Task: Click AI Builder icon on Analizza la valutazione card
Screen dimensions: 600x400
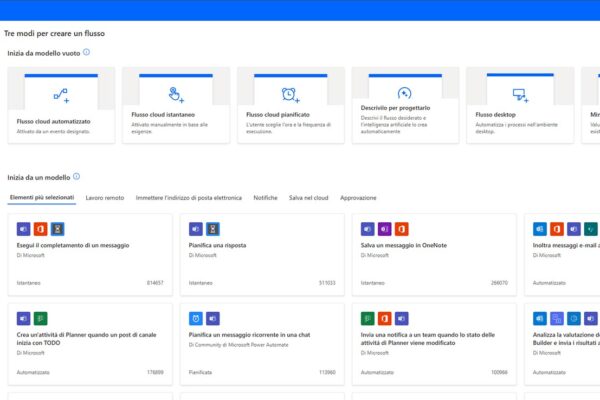Action: (557, 318)
